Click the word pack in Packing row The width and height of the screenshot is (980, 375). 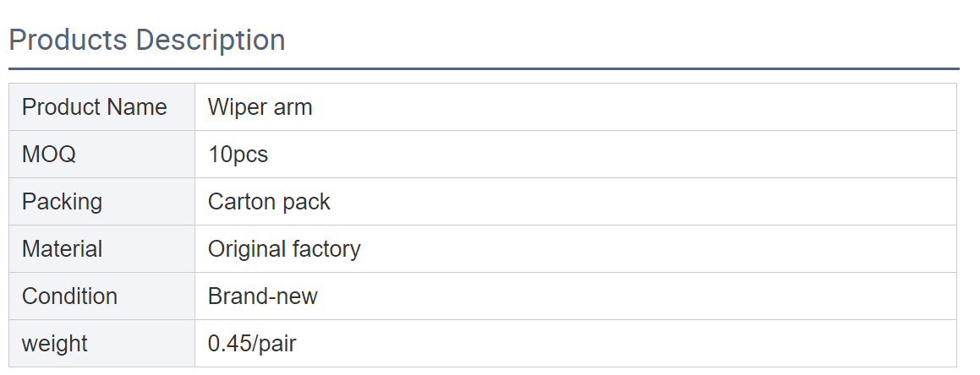pos(306,202)
